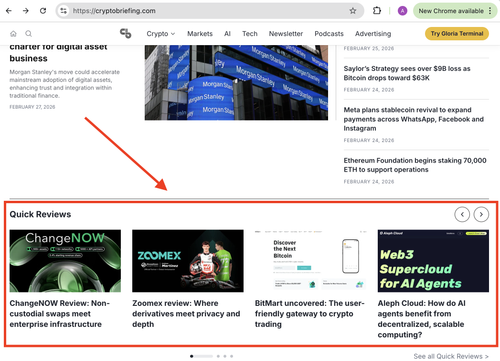Open site information icon in address bar
The width and height of the screenshot is (500, 361).
(63, 11)
